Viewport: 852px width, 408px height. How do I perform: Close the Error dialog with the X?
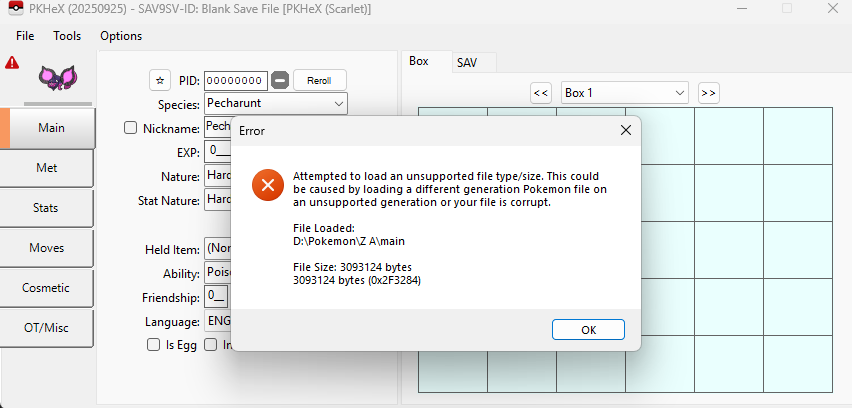pyautogui.click(x=626, y=130)
